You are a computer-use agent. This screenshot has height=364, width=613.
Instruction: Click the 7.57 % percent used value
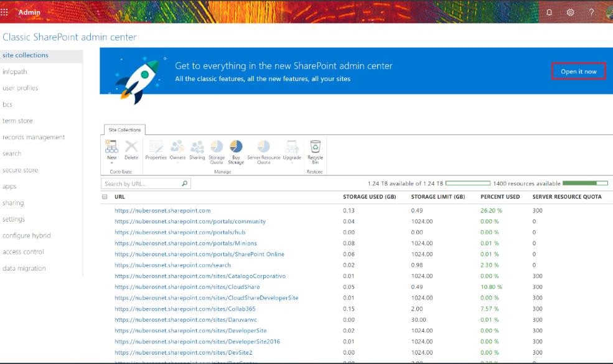coord(489,309)
